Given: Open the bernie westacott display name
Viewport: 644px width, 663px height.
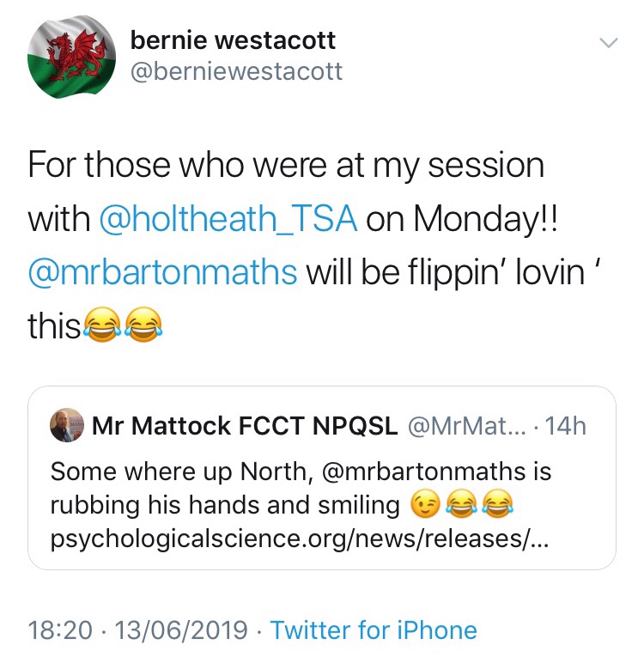Looking at the screenshot, I should (x=232, y=40).
